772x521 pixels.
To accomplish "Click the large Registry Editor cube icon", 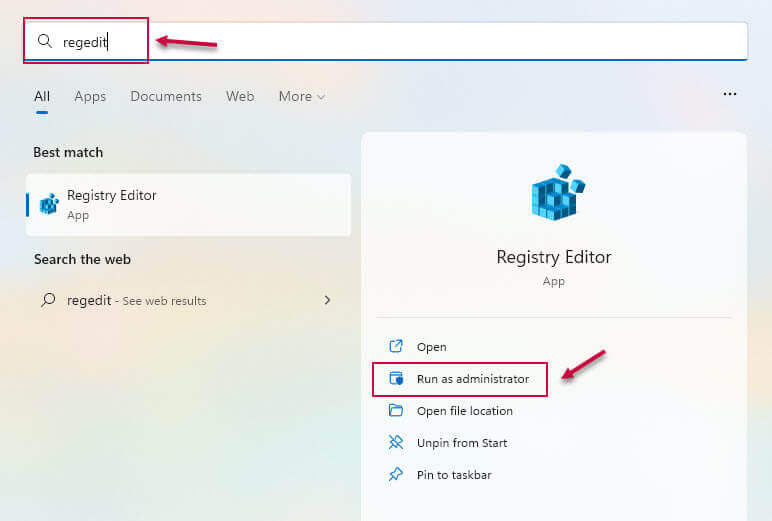I will (x=557, y=192).
